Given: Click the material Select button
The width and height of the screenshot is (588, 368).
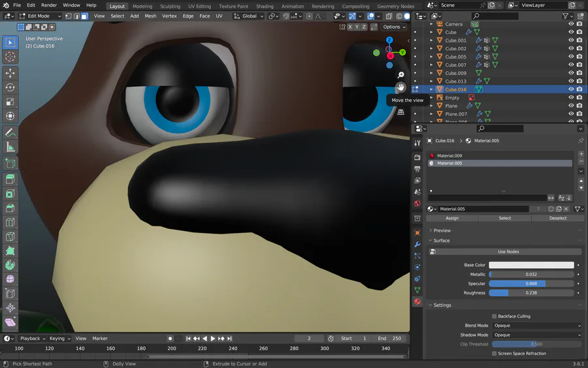Looking at the screenshot, I should click(505, 218).
